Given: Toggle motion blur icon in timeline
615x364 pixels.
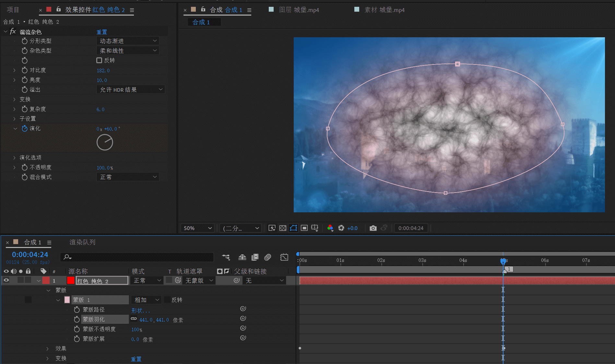Looking at the screenshot, I should tap(267, 257).
